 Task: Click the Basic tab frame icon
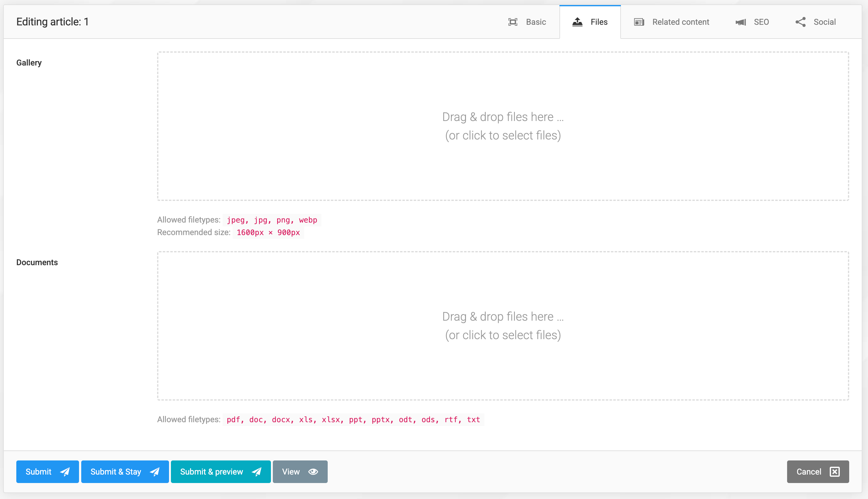click(x=512, y=22)
